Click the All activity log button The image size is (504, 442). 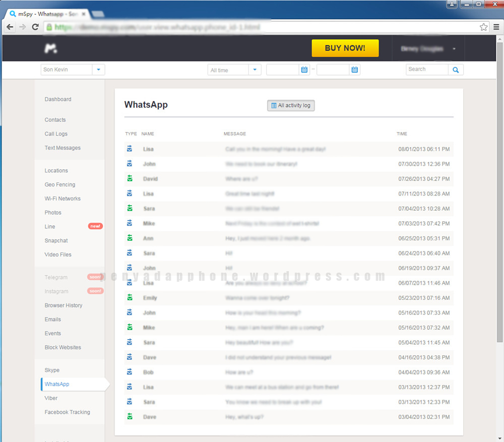[291, 105]
